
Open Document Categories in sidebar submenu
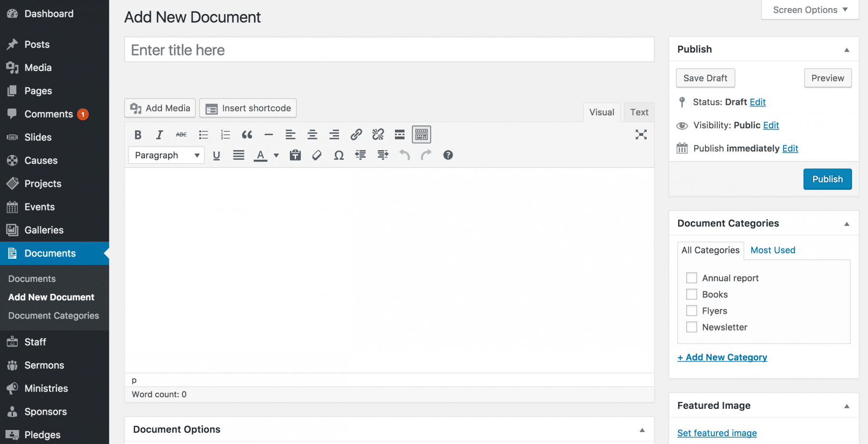tap(54, 316)
